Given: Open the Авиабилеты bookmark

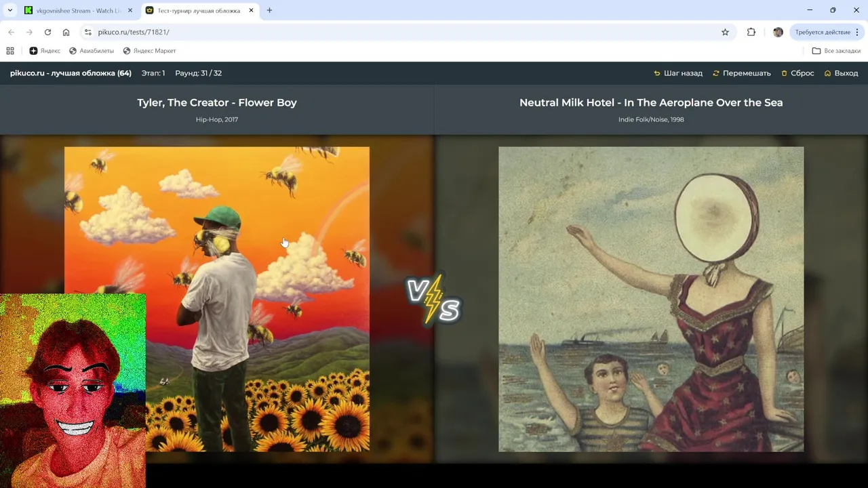Looking at the screenshot, I should 92,51.
